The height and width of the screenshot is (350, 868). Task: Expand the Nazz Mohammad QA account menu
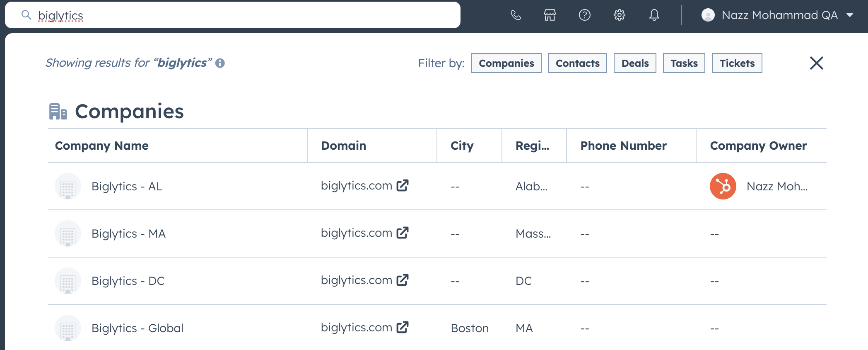pyautogui.click(x=777, y=15)
